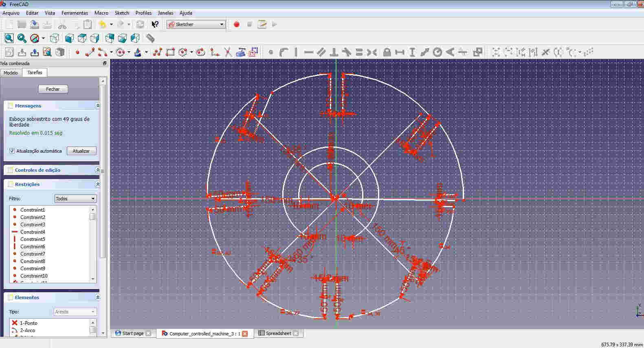
Task: Open the Ferramentas menu
Action: point(75,13)
